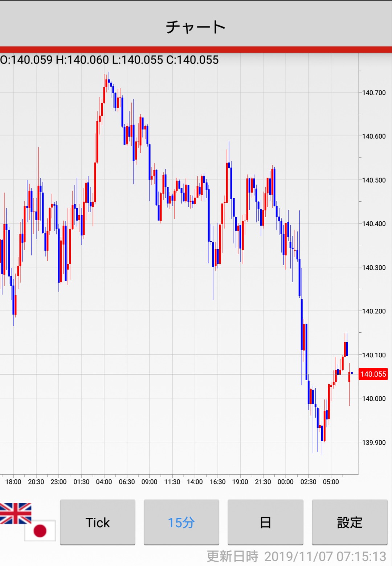Tap the British flag currency icon
This screenshot has height=566, width=392.
tap(15, 513)
